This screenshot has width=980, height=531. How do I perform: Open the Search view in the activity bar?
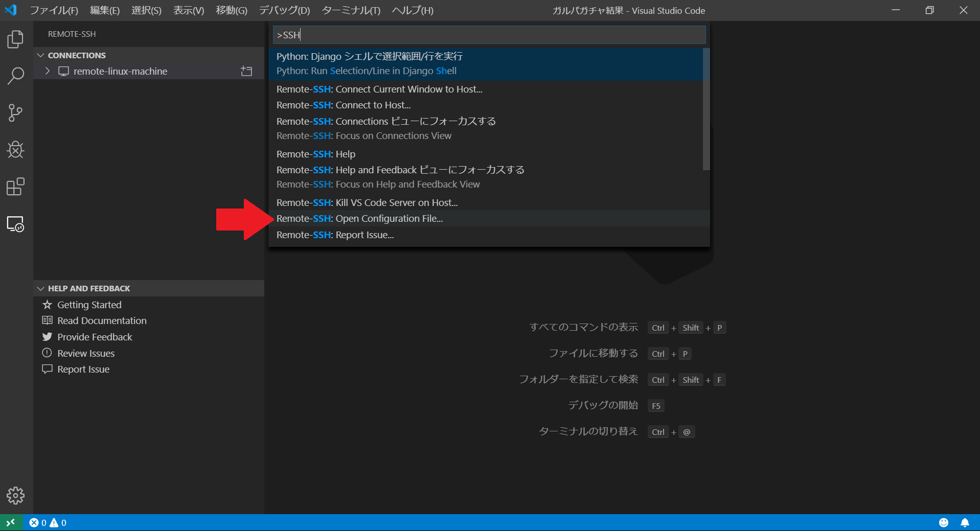pos(15,76)
